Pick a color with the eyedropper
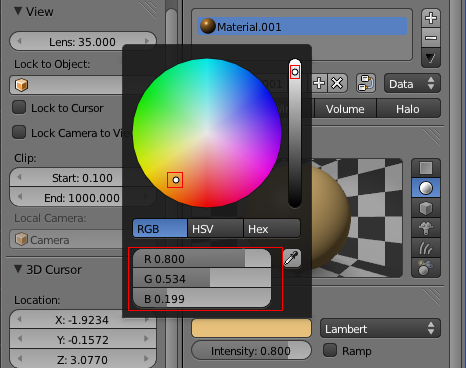Screen dimensions: 466x368 coord(292,258)
